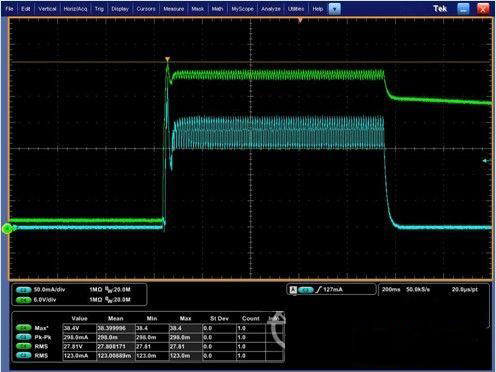The height and width of the screenshot is (372, 496).
Task: Select the Max* measurement label
Action: point(41,328)
